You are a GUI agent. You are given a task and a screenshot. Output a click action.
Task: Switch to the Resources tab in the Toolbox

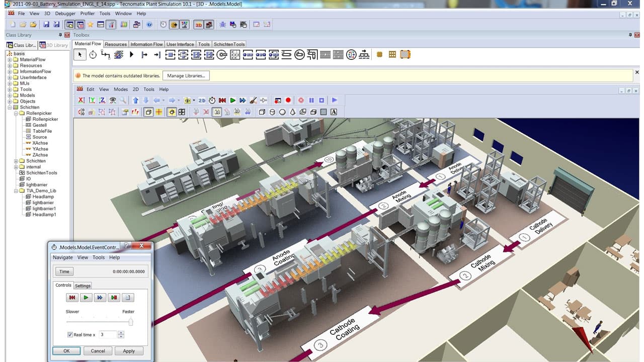pos(116,44)
